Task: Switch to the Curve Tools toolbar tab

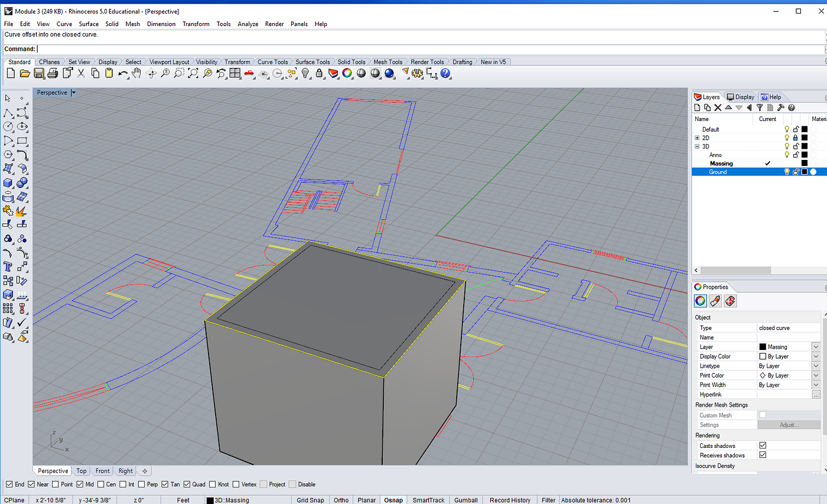Action: [x=272, y=62]
